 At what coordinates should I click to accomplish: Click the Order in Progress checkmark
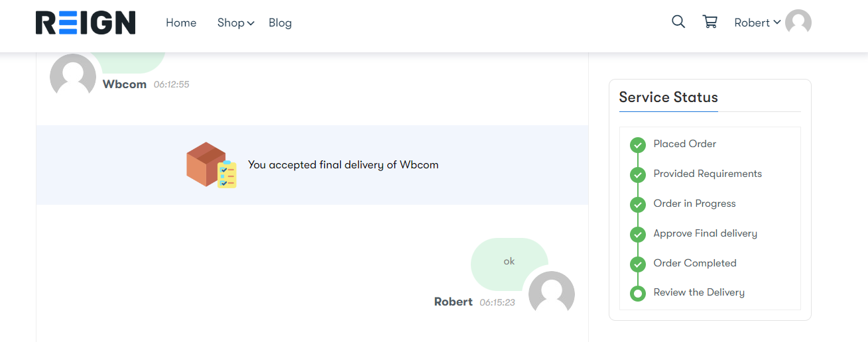click(x=638, y=204)
